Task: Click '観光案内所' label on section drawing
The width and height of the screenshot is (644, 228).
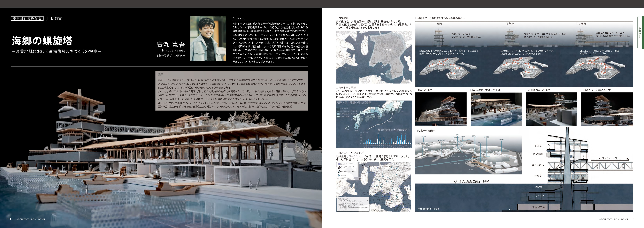Action: pyautogui.click(x=538, y=165)
